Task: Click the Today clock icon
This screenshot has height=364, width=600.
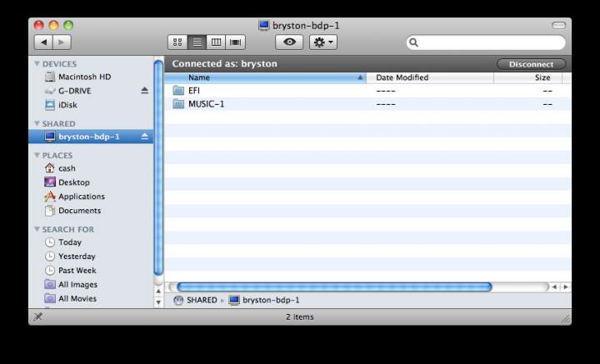Action: (50, 242)
